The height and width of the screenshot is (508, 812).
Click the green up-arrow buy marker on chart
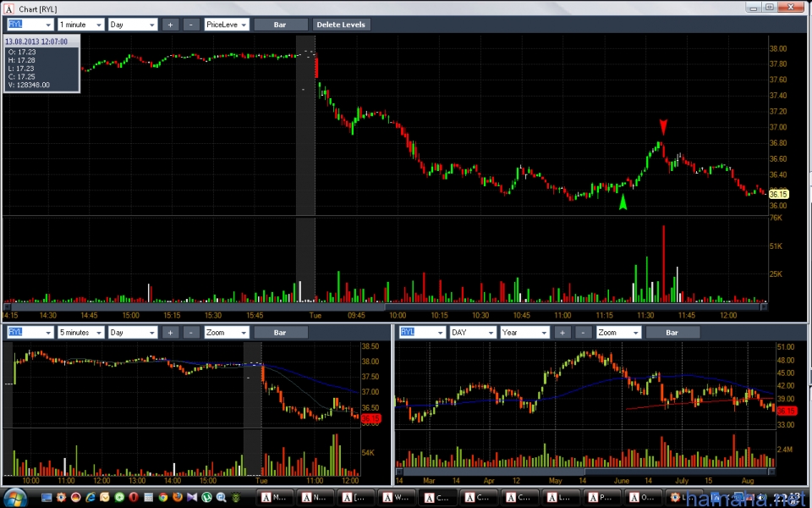point(623,203)
